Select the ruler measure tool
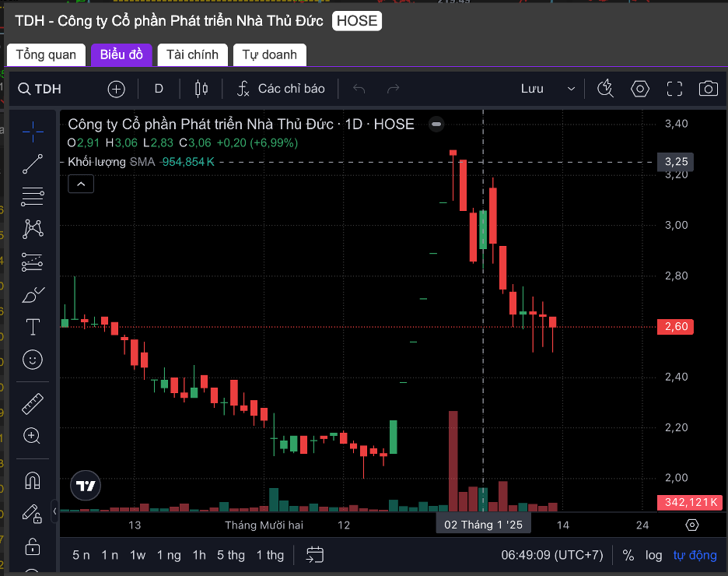This screenshot has height=576, width=728. (x=33, y=404)
